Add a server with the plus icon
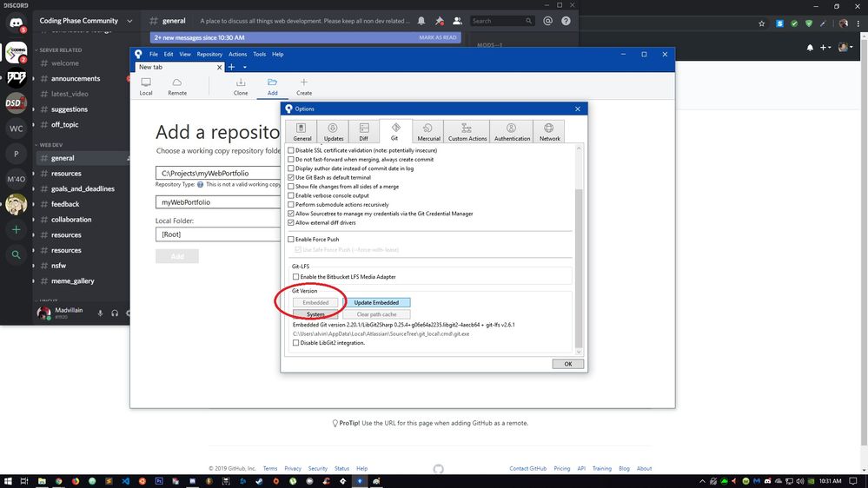 tap(16, 229)
